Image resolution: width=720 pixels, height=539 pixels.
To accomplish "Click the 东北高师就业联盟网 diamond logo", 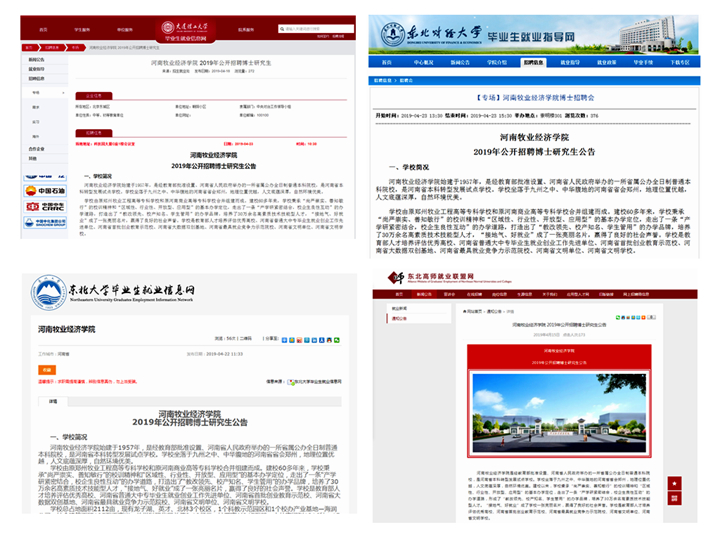I will click(x=396, y=277).
